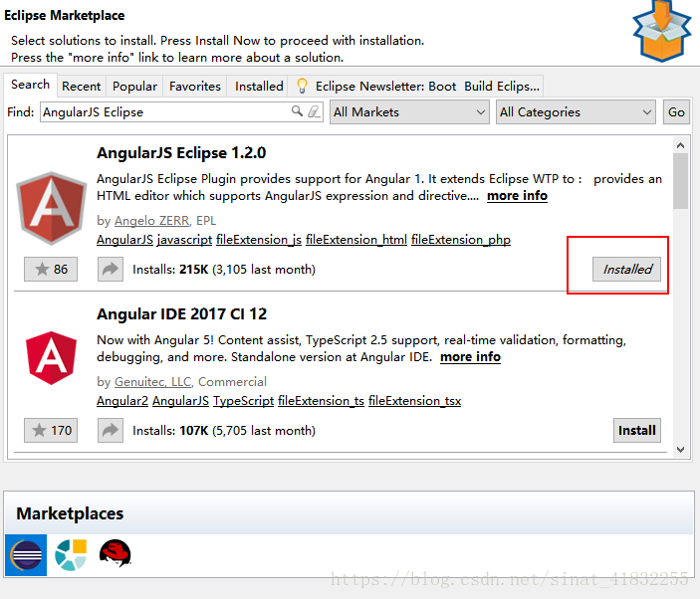Share Angular IDE 2017 CI 12 via arrow icon

click(x=111, y=430)
